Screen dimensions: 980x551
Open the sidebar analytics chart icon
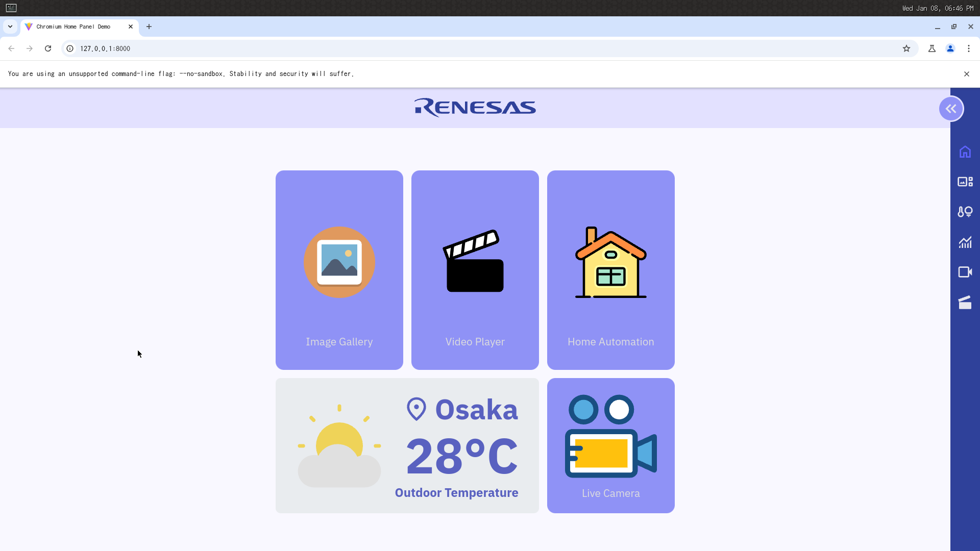click(x=965, y=242)
